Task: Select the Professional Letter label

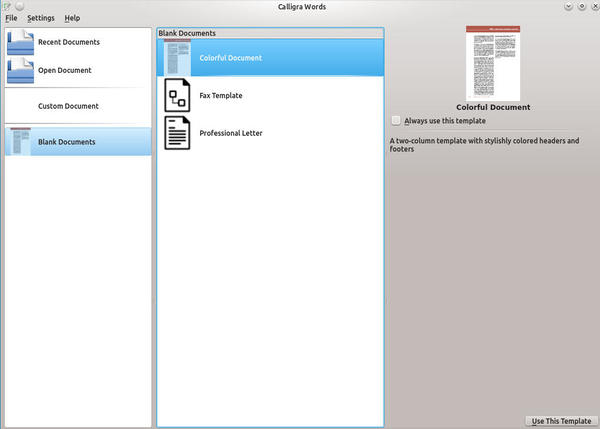Action: [x=231, y=133]
